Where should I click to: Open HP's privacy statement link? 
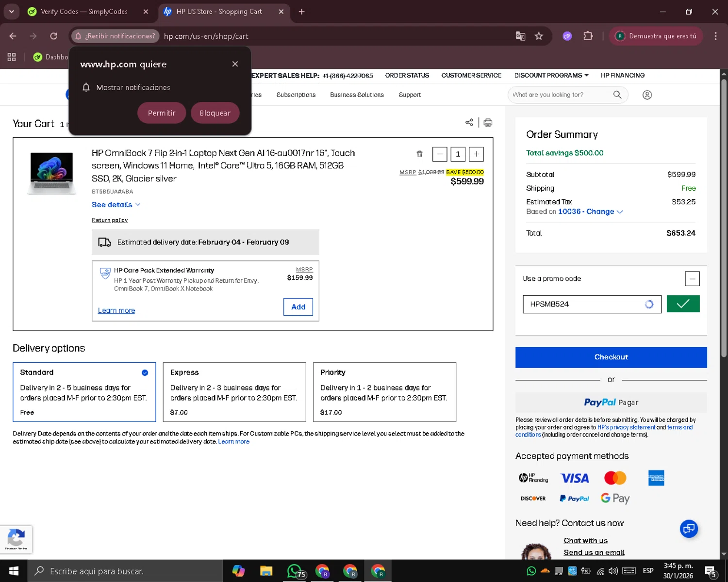tap(626, 427)
